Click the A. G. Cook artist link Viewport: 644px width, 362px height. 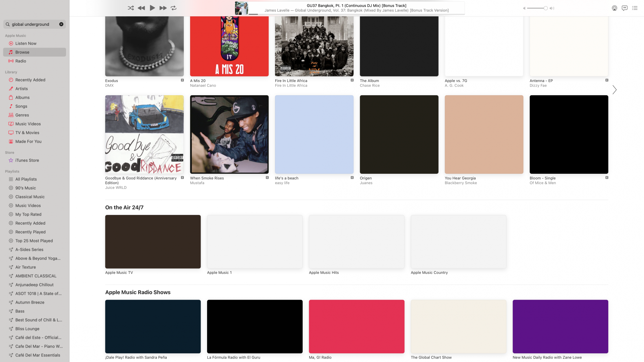[x=454, y=86]
